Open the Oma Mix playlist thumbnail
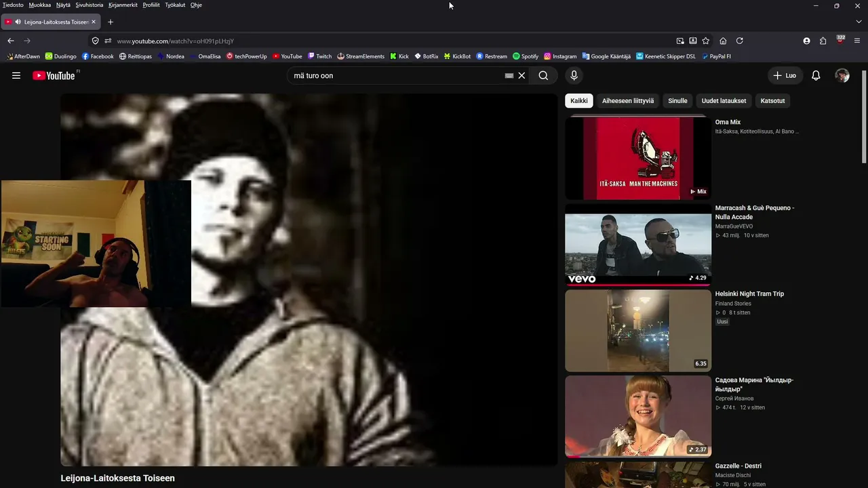 tap(638, 157)
